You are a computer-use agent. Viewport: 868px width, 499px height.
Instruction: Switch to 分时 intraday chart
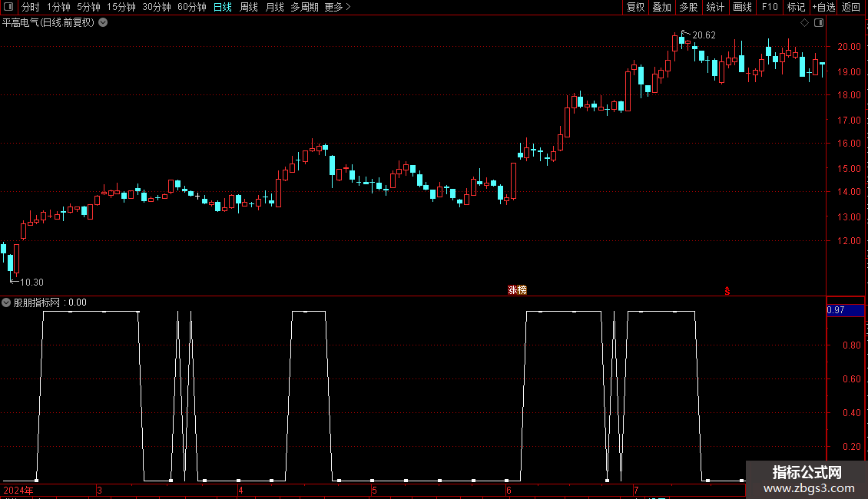click(31, 7)
